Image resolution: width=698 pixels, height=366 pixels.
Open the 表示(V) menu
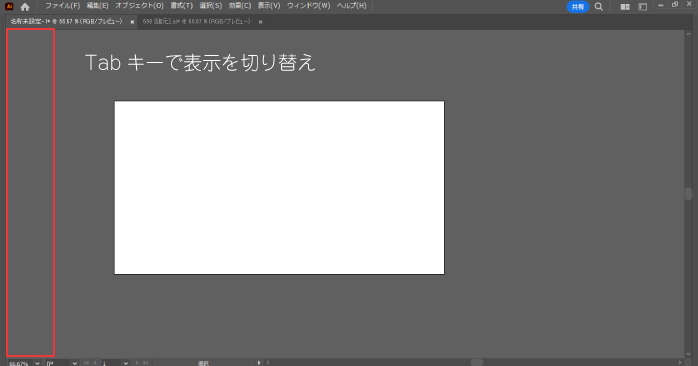(x=269, y=6)
